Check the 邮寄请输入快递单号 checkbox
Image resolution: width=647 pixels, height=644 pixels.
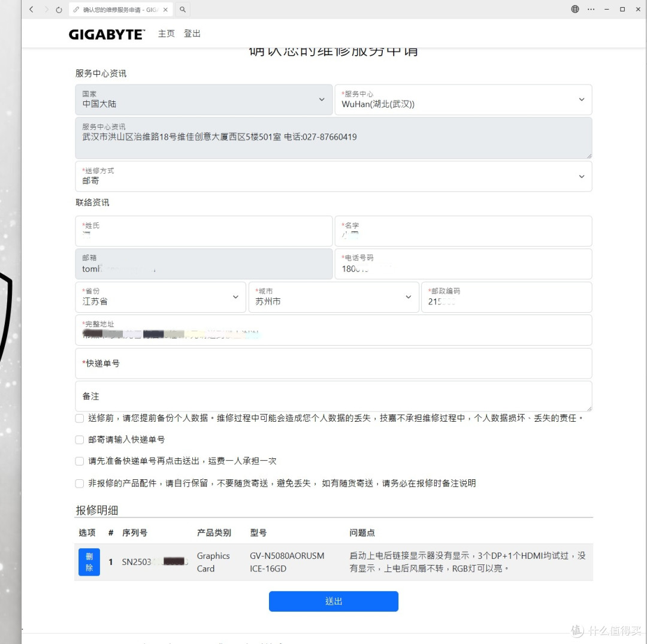pos(80,440)
